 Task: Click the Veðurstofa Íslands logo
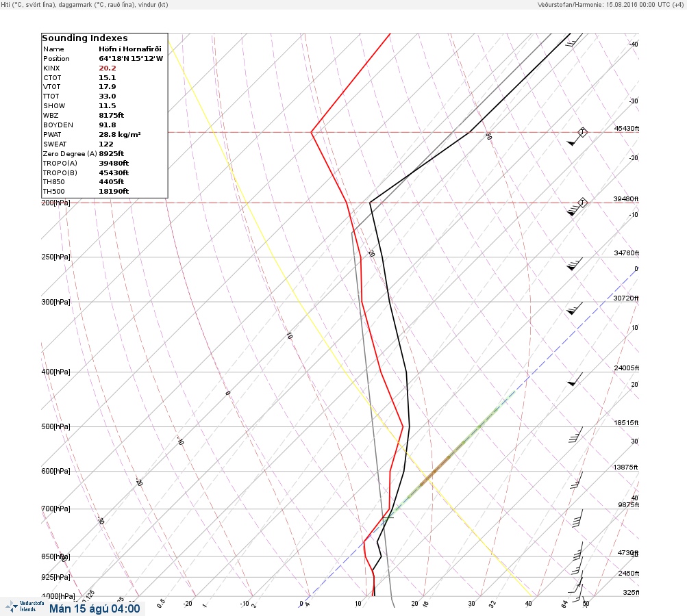[x=25, y=606]
